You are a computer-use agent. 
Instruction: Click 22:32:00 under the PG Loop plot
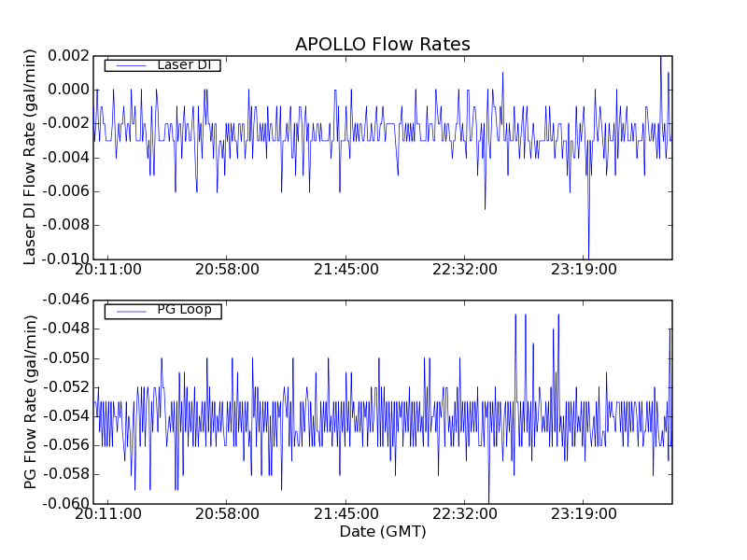[x=465, y=514]
